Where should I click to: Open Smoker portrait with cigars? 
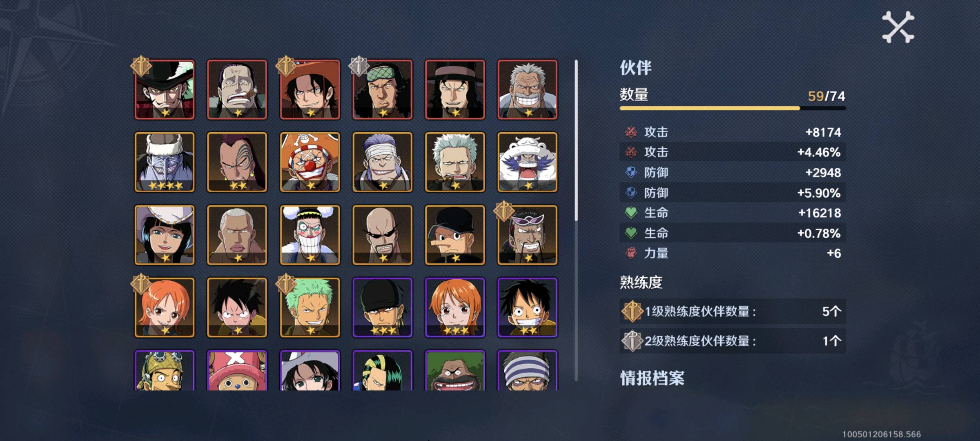(455, 162)
